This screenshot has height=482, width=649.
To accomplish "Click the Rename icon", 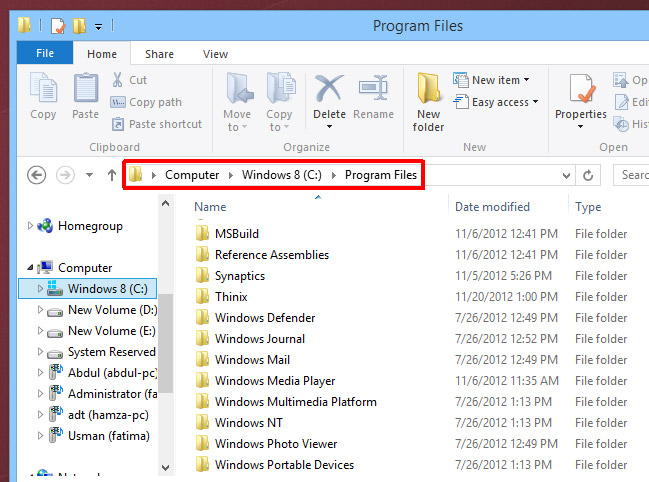I will click(x=373, y=88).
